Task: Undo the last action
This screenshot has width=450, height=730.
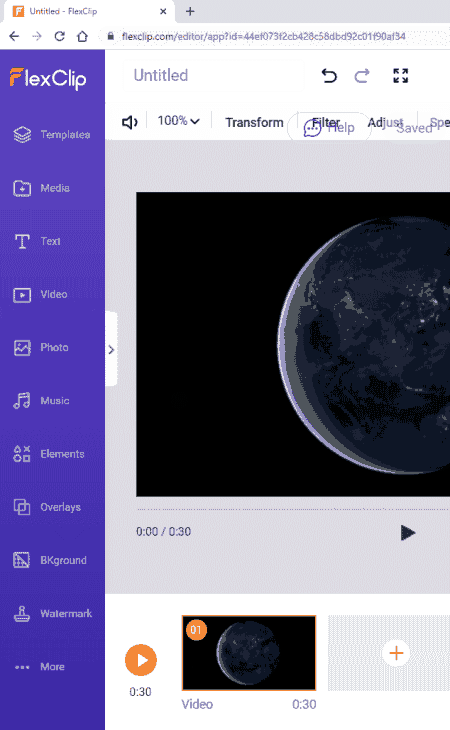Action: [329, 75]
